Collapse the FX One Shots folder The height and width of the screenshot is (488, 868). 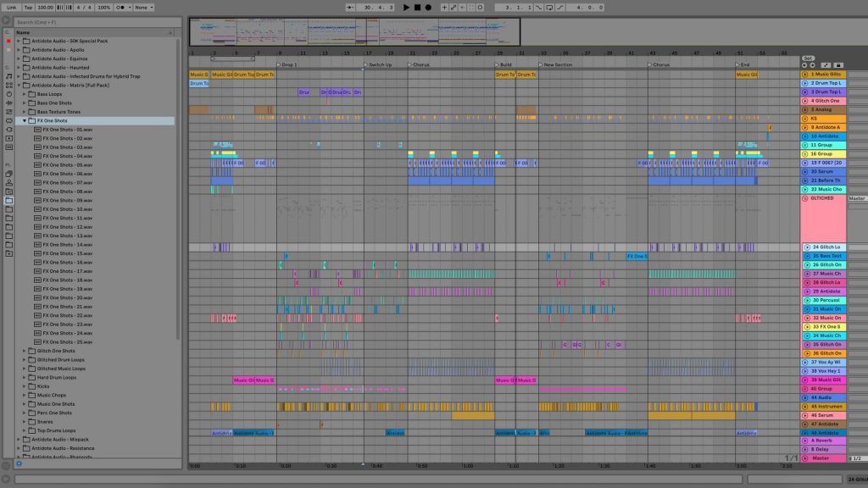25,120
